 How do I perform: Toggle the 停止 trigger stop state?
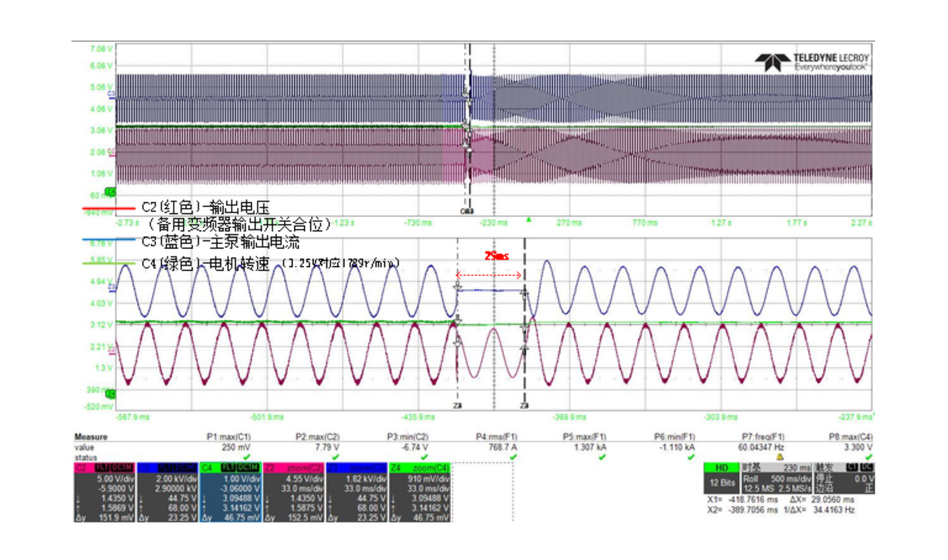tap(823, 479)
